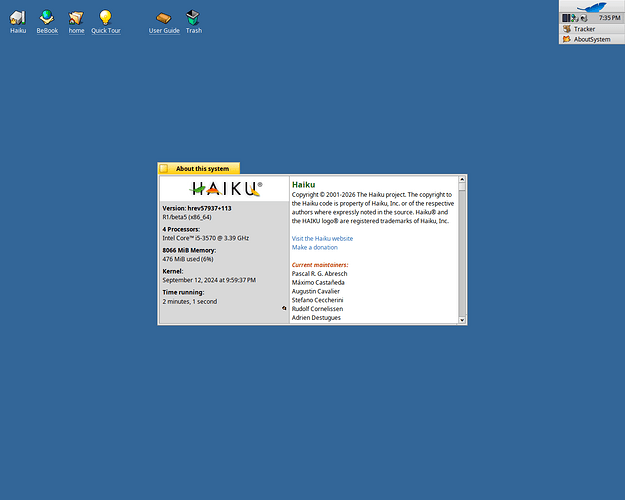The width and height of the screenshot is (625, 500).
Task: Close the About this system window
Action: click(163, 169)
